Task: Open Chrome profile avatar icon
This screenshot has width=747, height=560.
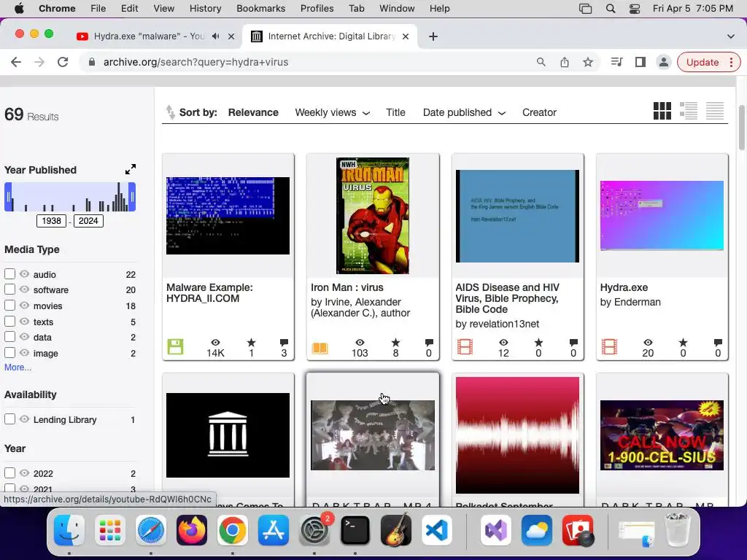Action: point(663,62)
